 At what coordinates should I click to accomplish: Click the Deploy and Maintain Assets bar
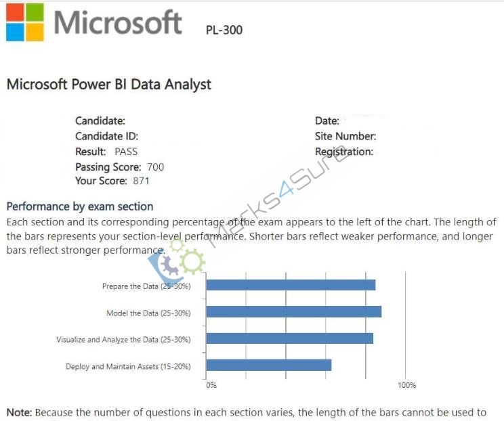269,365
